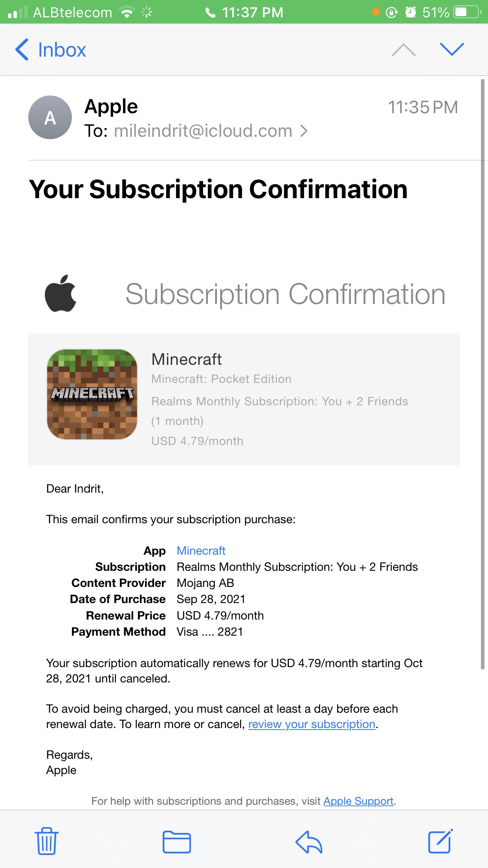The image size is (488, 868).
Task: Open the move-to-folder icon
Action: [x=177, y=842]
